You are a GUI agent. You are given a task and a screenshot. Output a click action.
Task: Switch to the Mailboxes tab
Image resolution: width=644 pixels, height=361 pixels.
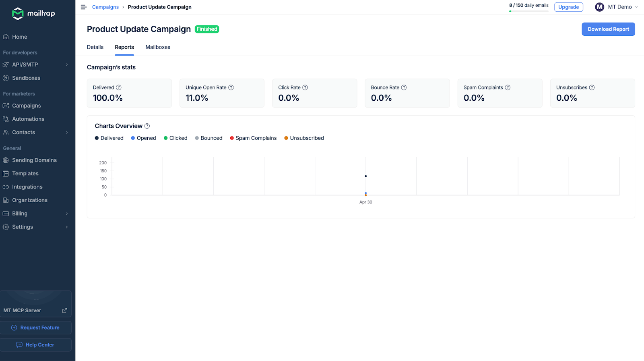158,47
